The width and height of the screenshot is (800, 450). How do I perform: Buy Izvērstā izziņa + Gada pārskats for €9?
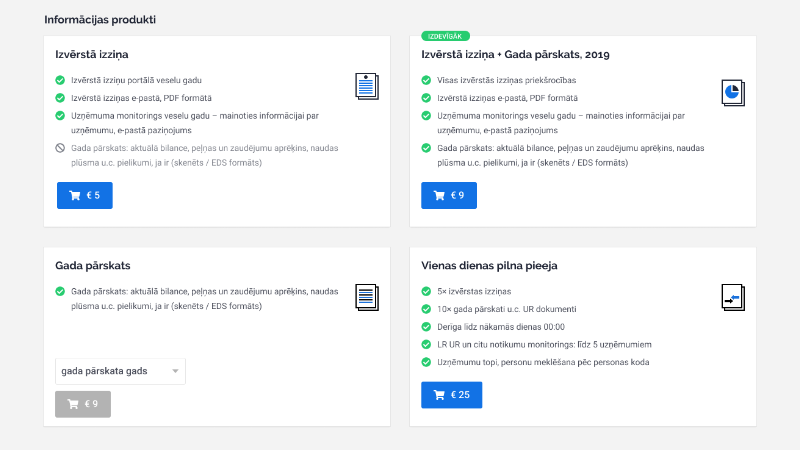click(449, 195)
